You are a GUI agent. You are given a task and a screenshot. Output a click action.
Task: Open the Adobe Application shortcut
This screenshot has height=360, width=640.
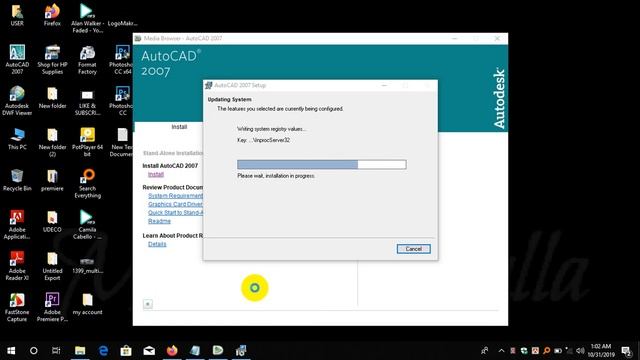pos(17,224)
